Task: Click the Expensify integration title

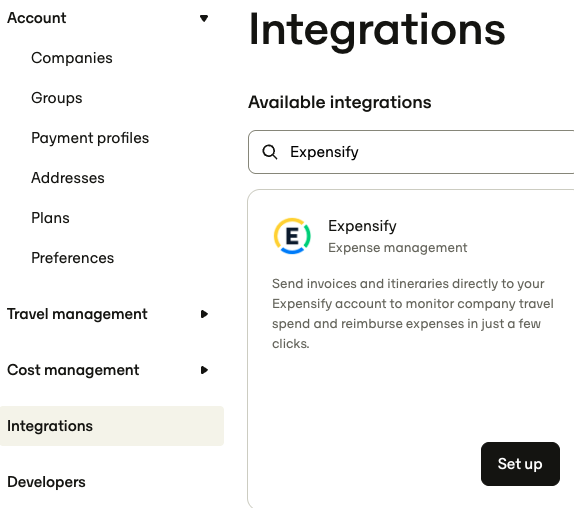Action: [362, 226]
